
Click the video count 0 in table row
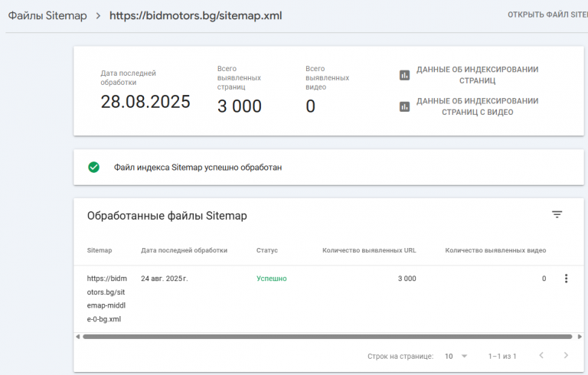(x=544, y=279)
